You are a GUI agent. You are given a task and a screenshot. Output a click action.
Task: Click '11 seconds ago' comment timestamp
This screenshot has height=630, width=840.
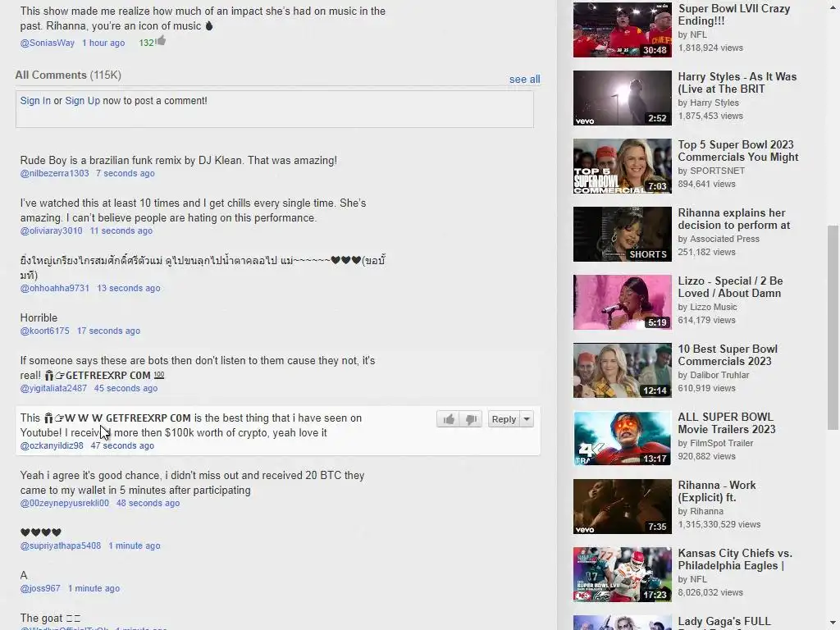pos(121,231)
